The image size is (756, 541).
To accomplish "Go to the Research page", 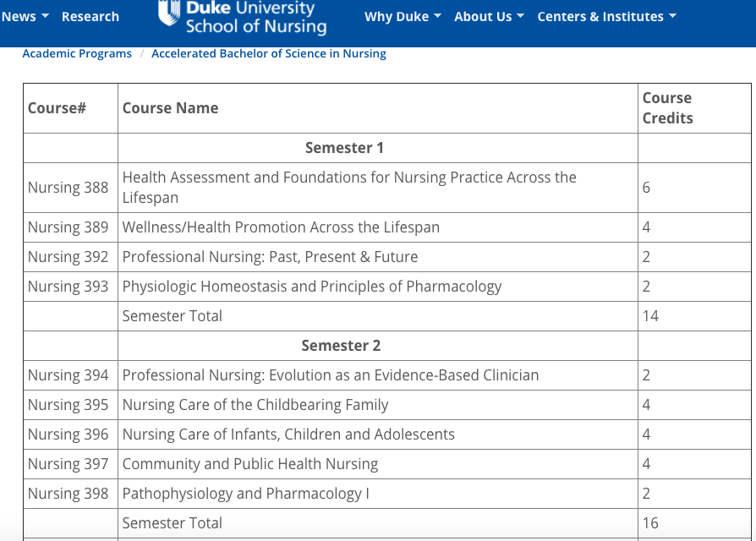I will (90, 17).
